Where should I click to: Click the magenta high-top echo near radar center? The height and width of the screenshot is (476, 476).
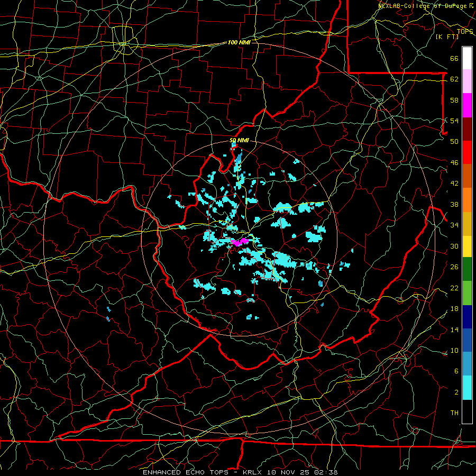pos(240,242)
